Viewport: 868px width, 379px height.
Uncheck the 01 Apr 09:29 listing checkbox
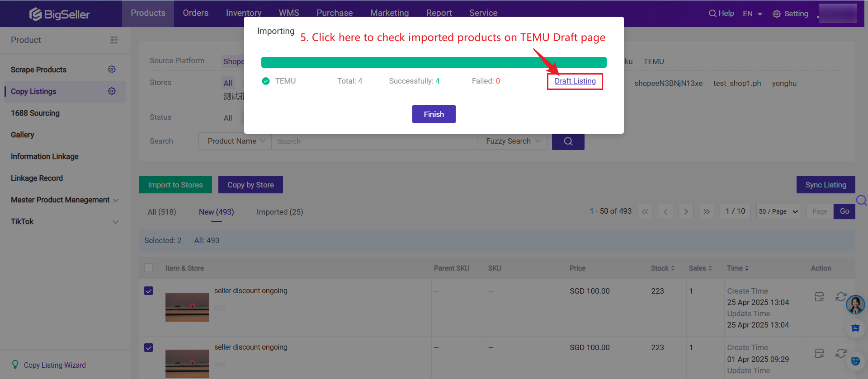[x=148, y=348]
